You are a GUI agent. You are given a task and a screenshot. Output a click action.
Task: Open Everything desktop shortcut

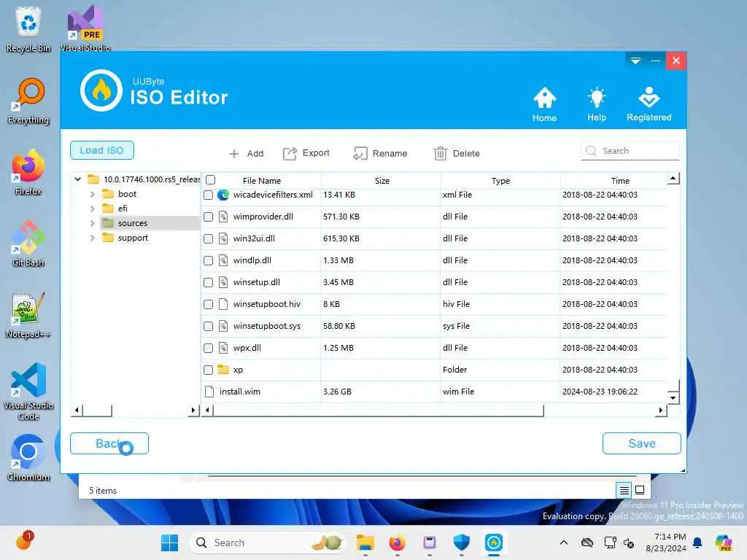click(28, 101)
